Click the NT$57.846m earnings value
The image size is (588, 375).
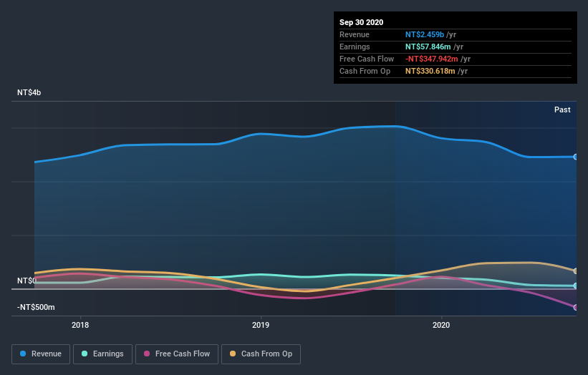428,47
